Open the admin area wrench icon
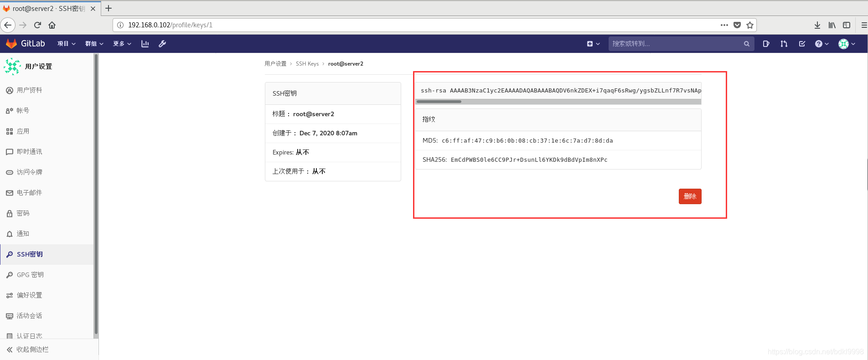Viewport: 868px width, 360px height. 162,44
